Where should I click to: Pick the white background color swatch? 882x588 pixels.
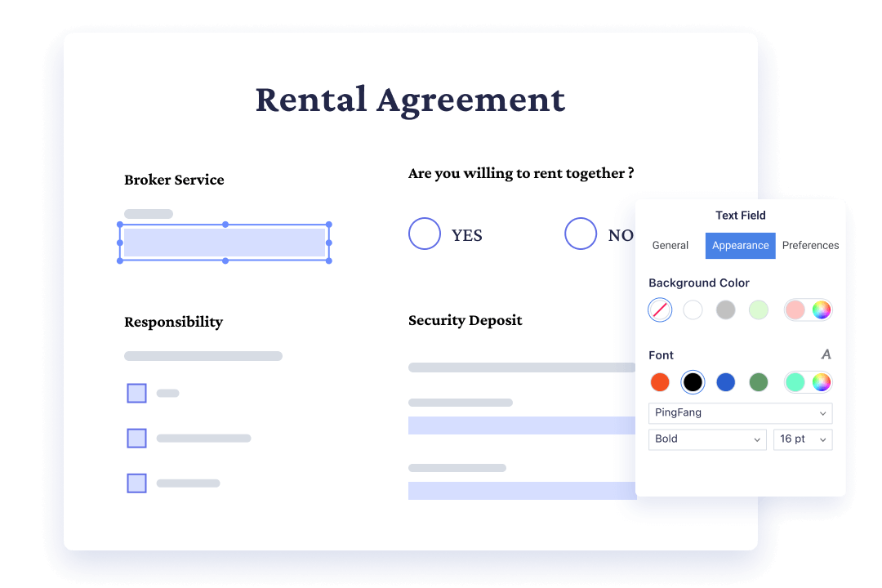tap(693, 310)
